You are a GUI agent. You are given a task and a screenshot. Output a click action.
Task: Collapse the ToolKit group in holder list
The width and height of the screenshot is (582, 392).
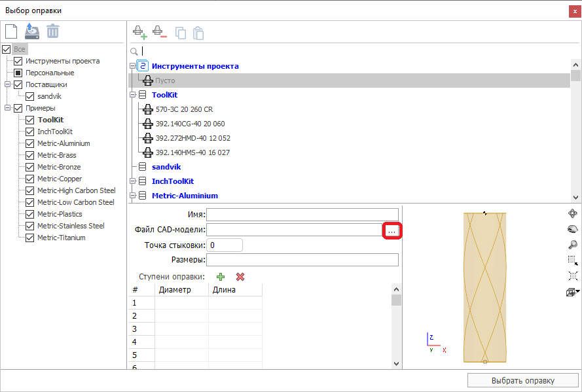click(133, 95)
